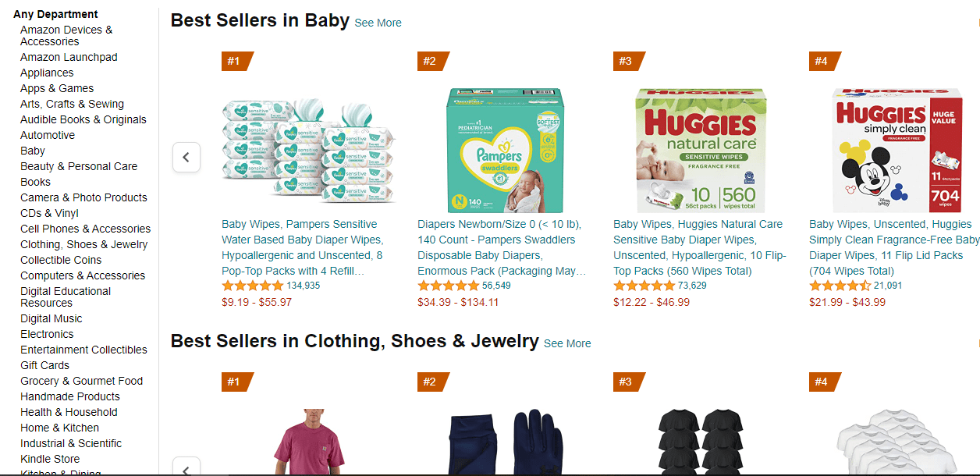Click the 56,549 reviews count
Screen dimensions: 980x476
[x=496, y=286]
